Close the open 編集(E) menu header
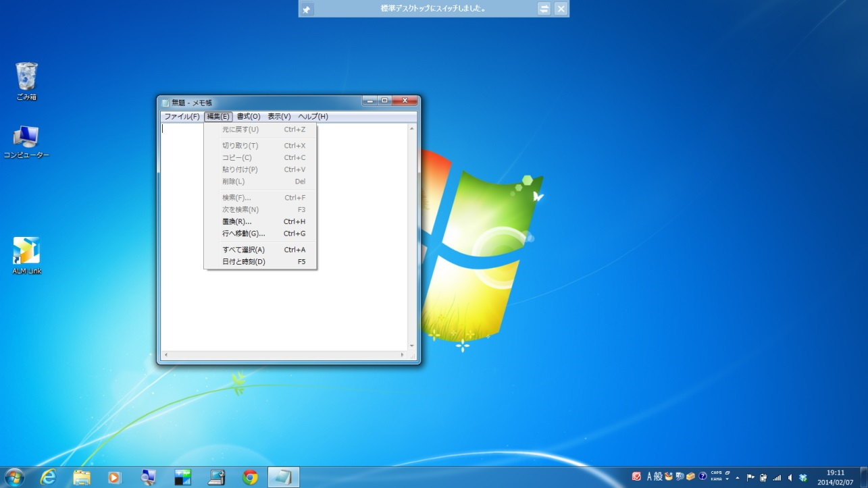This screenshot has width=868, height=488. tap(218, 117)
